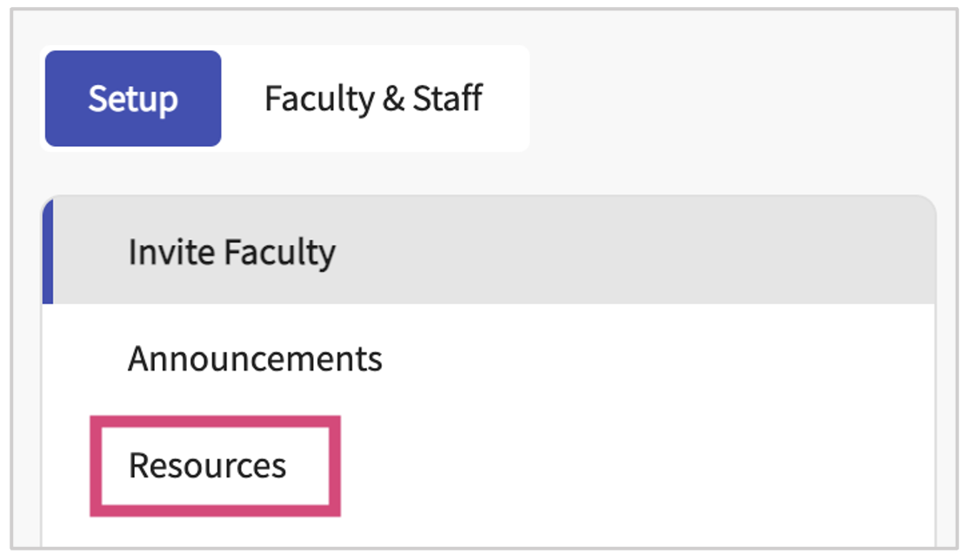Click the Resources text label
The width and height of the screenshot is (967, 560).
208,466
